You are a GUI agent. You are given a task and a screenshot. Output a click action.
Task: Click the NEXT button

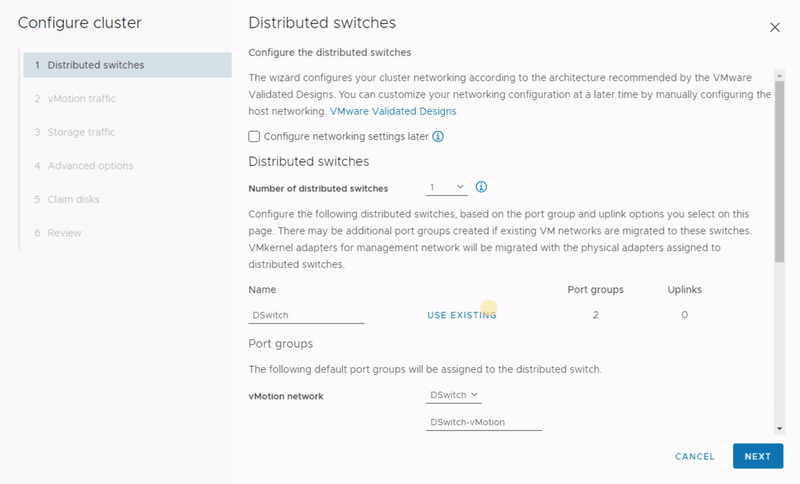[x=757, y=456]
